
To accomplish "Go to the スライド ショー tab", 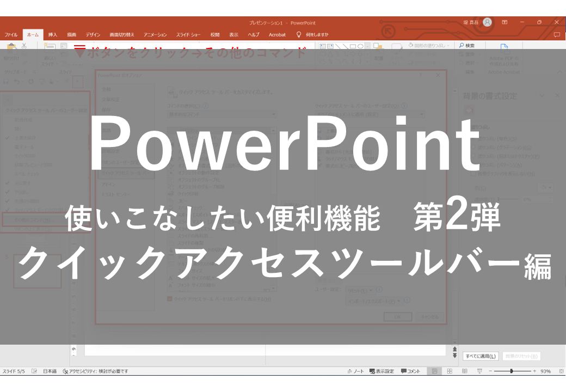I will [x=188, y=35].
